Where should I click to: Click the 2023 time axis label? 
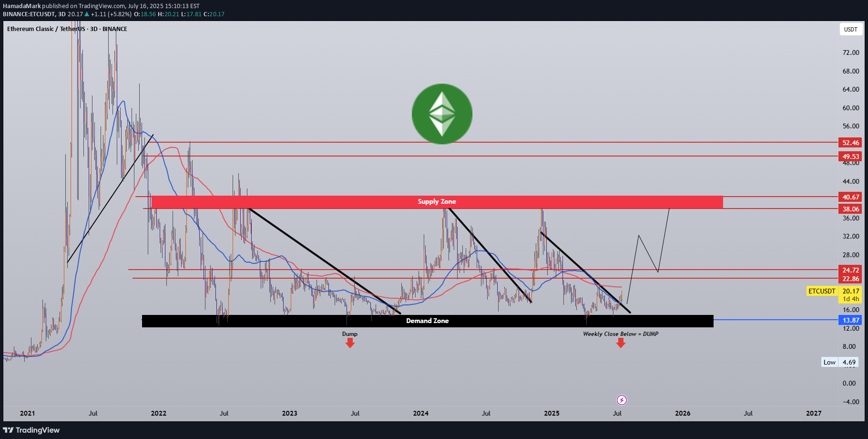point(290,413)
